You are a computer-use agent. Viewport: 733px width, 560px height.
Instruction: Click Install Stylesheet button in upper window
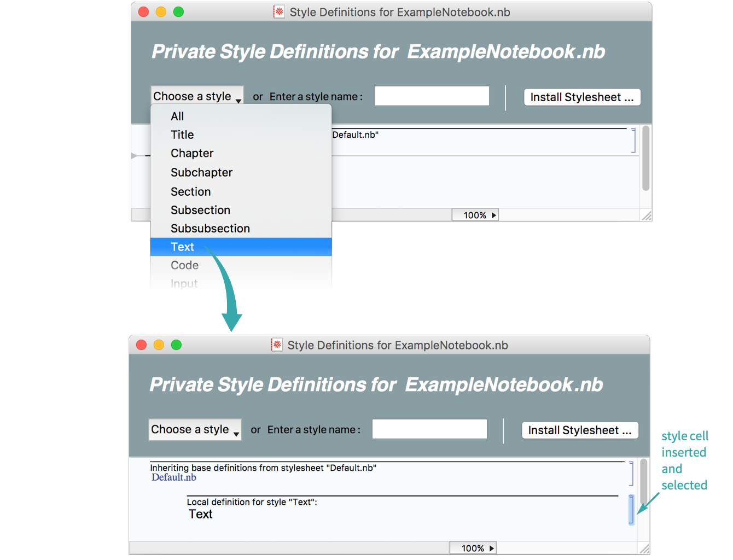tap(581, 97)
